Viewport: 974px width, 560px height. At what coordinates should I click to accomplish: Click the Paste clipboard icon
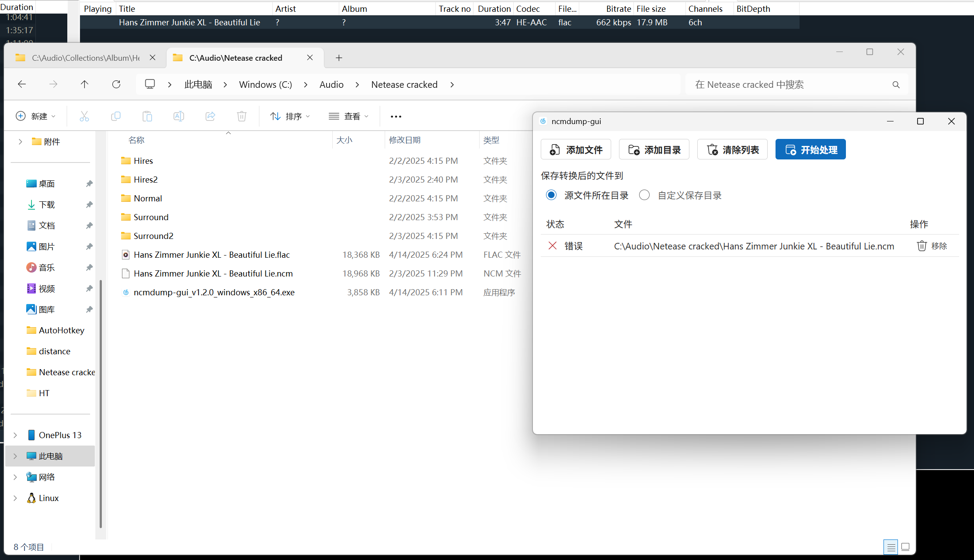tap(147, 116)
